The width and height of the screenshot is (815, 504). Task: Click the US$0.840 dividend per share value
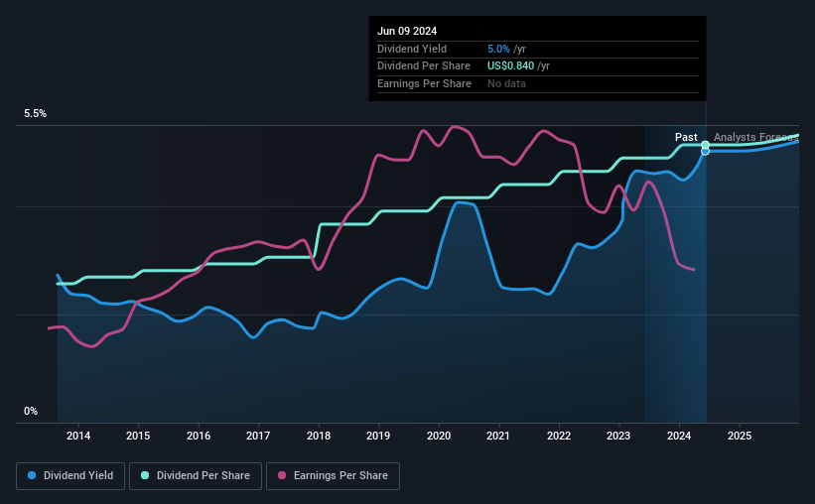(x=510, y=66)
